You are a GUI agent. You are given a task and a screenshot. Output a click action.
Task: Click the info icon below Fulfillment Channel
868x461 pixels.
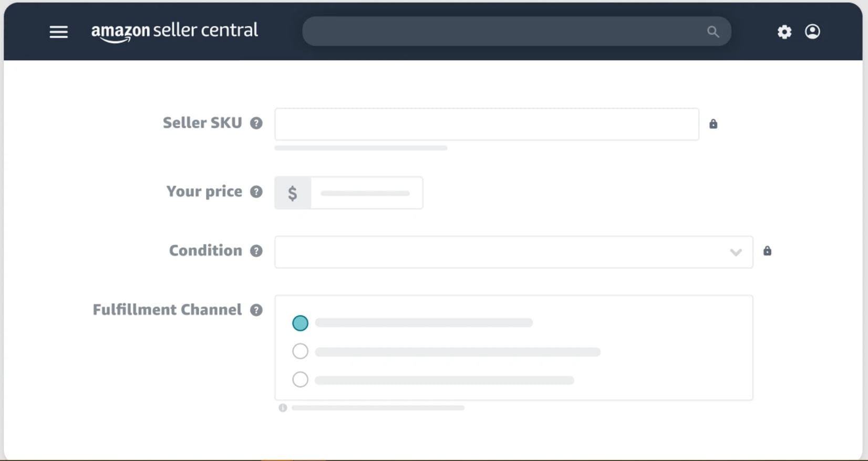click(x=283, y=408)
